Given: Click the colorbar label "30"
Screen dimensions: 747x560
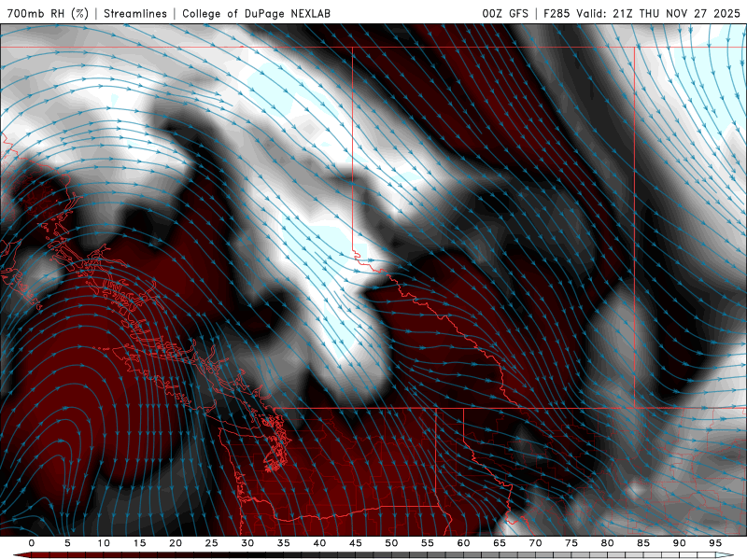Looking at the screenshot, I should [x=247, y=543].
